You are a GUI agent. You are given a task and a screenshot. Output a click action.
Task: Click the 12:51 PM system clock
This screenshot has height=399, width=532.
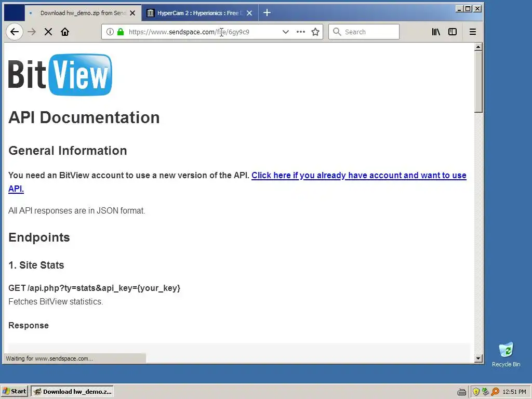[514, 392]
